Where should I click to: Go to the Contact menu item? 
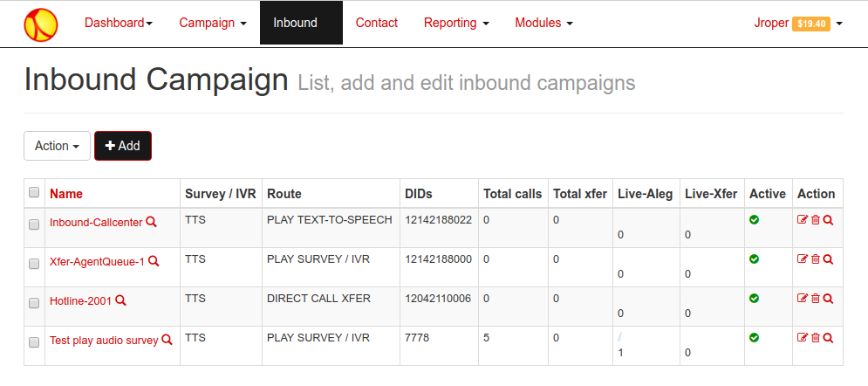tap(377, 23)
